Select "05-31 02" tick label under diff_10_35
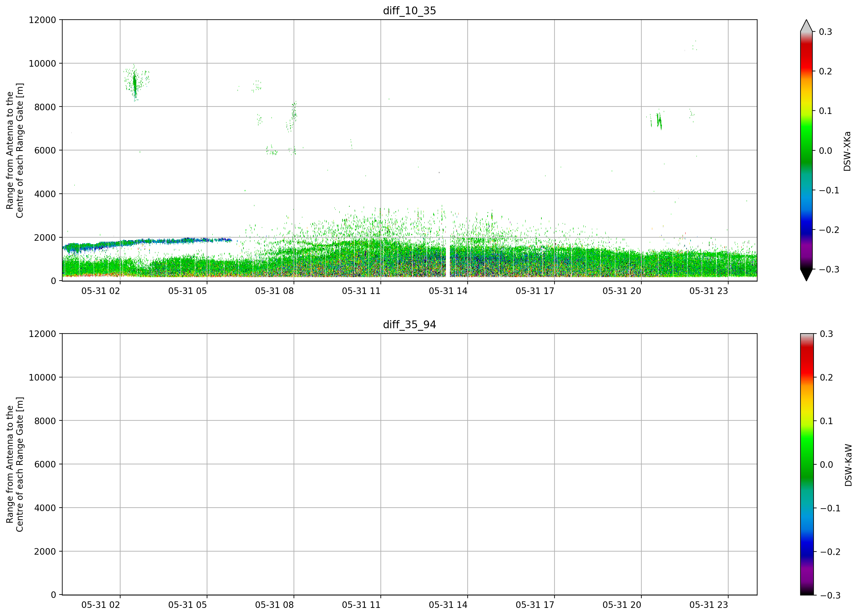The image size is (859, 616). [101, 291]
